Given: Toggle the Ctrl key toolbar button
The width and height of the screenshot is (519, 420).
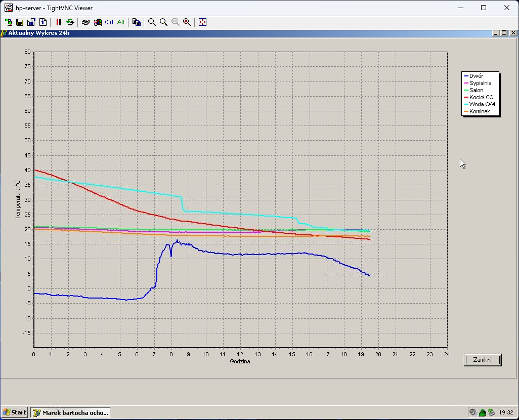Looking at the screenshot, I should tap(109, 22).
